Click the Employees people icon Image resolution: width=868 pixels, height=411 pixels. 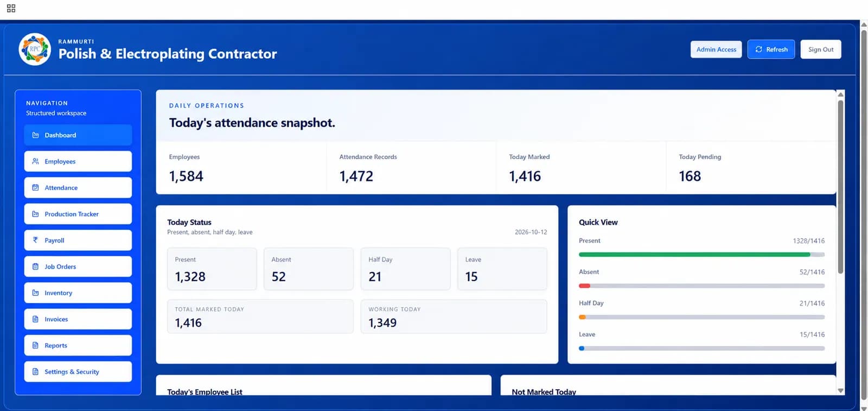(x=35, y=161)
